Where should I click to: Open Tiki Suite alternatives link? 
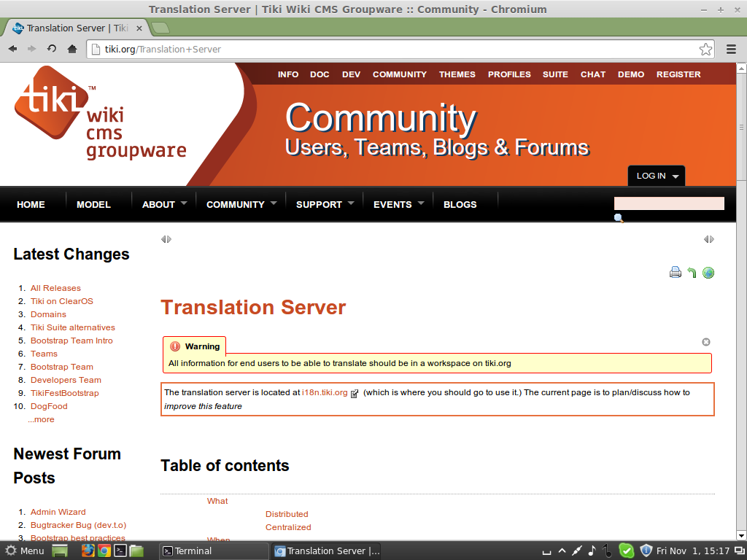click(x=73, y=327)
